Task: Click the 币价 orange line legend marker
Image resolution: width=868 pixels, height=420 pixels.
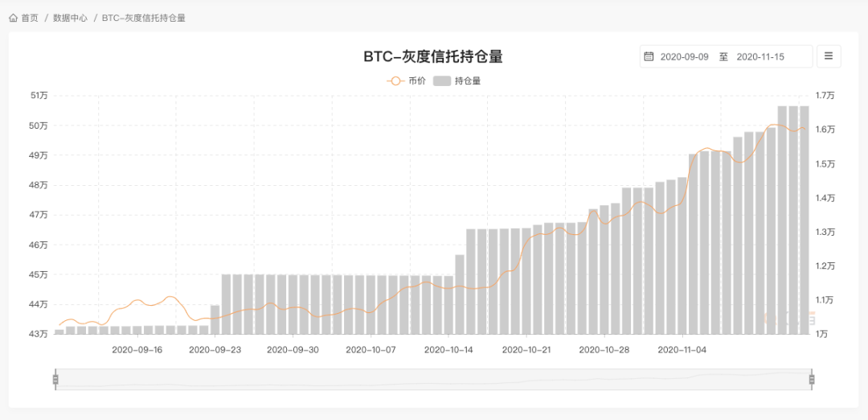Action: (x=395, y=81)
